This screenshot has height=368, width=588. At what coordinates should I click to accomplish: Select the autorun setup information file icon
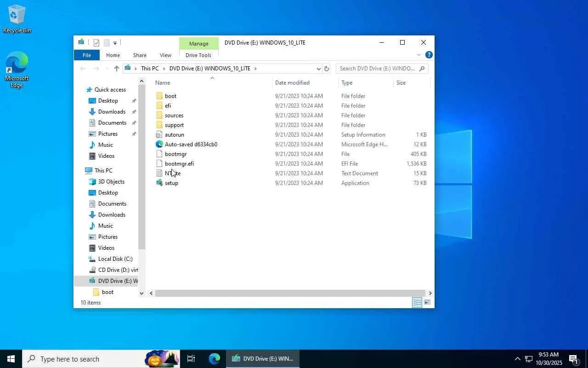pos(159,135)
